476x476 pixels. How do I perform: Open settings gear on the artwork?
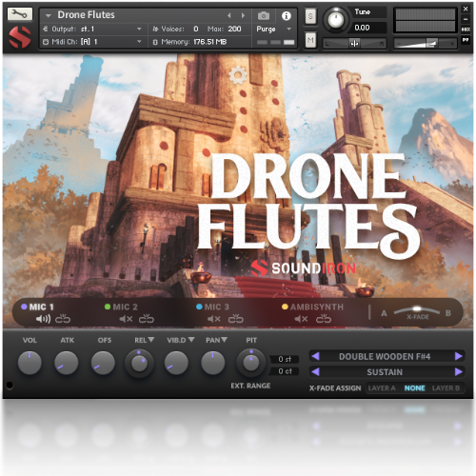237,75
